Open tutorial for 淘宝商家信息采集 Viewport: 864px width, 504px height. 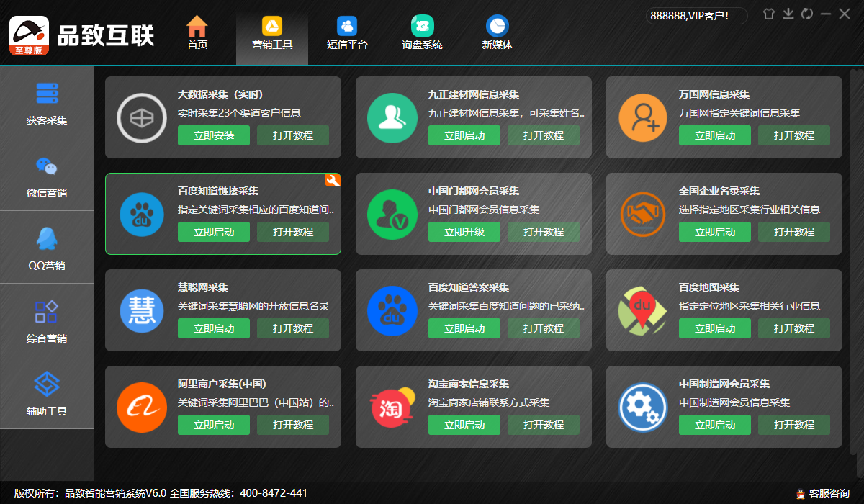tap(544, 425)
